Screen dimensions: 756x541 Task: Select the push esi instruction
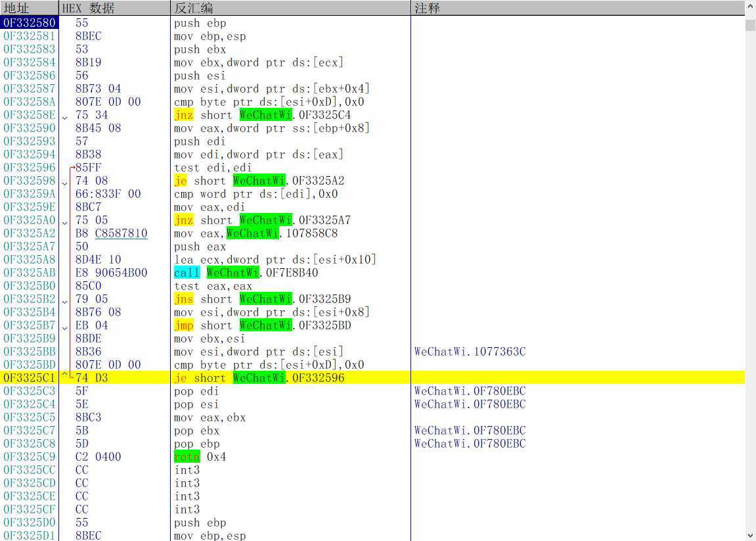pyautogui.click(x=200, y=76)
